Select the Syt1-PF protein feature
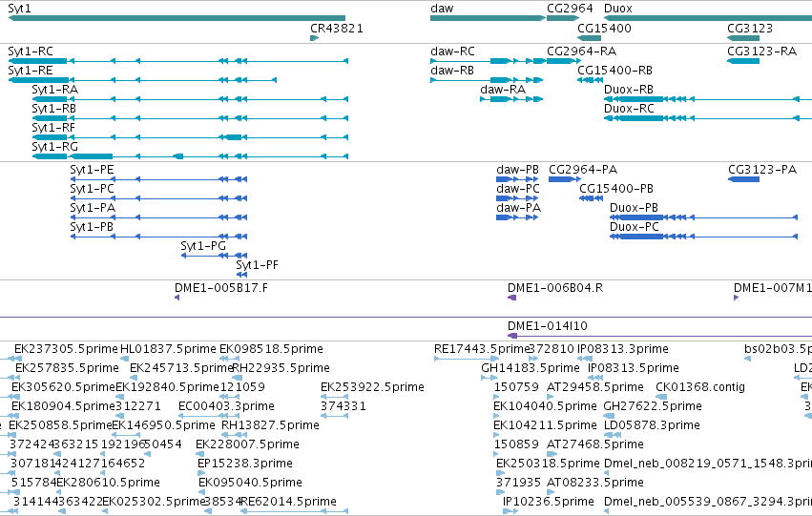This screenshot has height=516, width=812. [x=241, y=275]
